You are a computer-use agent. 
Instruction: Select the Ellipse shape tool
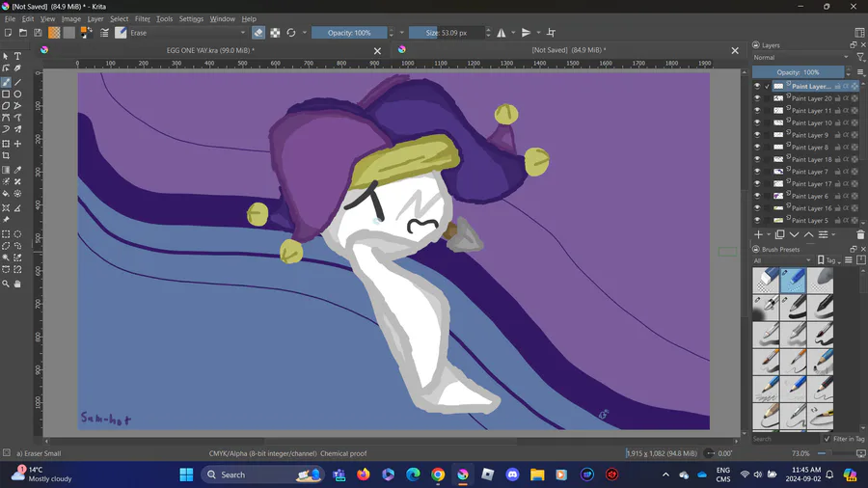(17, 95)
